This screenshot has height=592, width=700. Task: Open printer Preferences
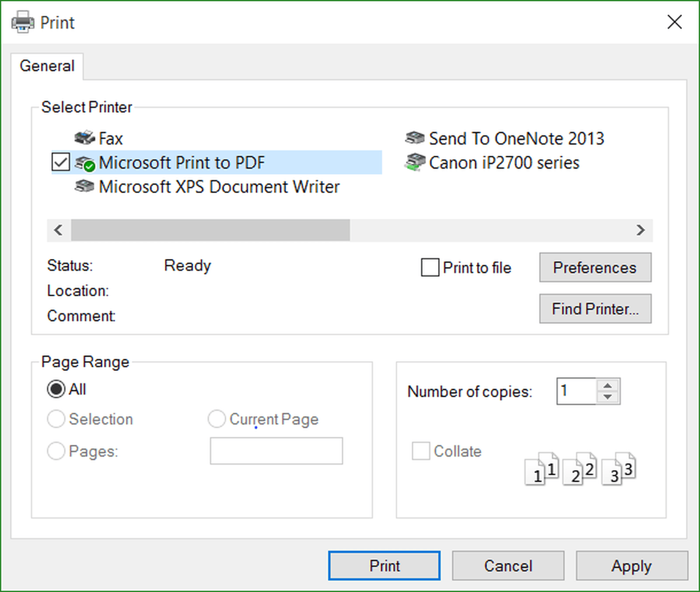[x=595, y=267]
